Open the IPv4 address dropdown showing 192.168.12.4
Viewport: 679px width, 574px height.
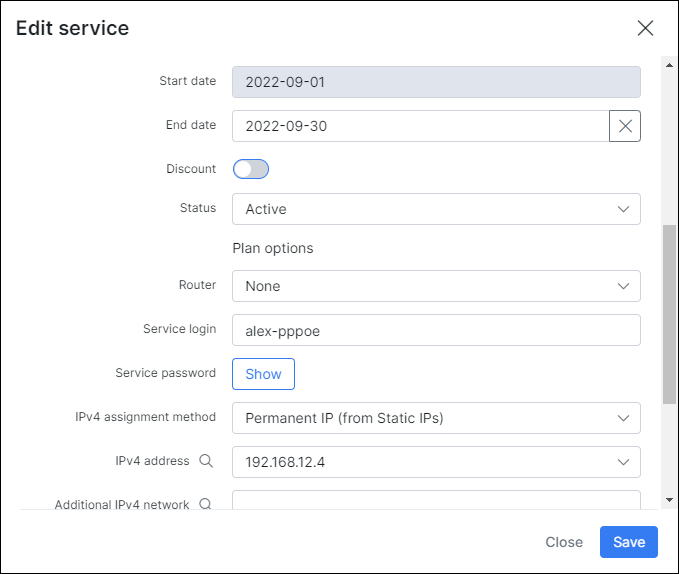[x=436, y=462]
